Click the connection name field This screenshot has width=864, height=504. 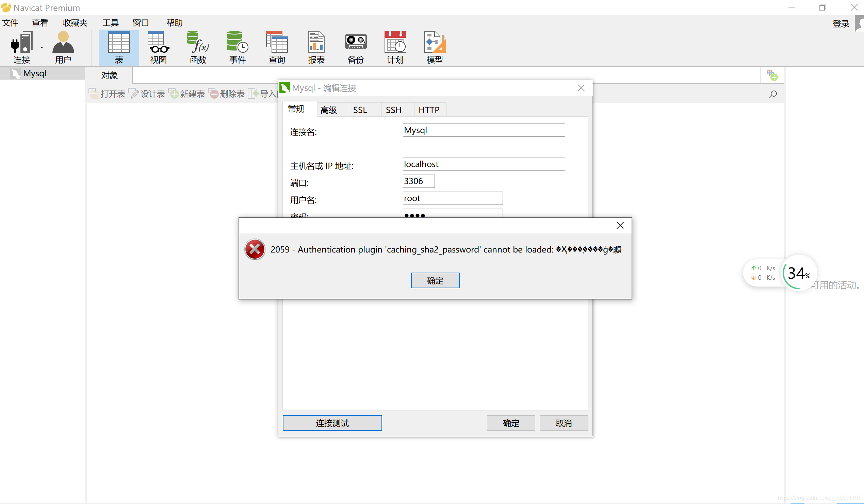484,130
